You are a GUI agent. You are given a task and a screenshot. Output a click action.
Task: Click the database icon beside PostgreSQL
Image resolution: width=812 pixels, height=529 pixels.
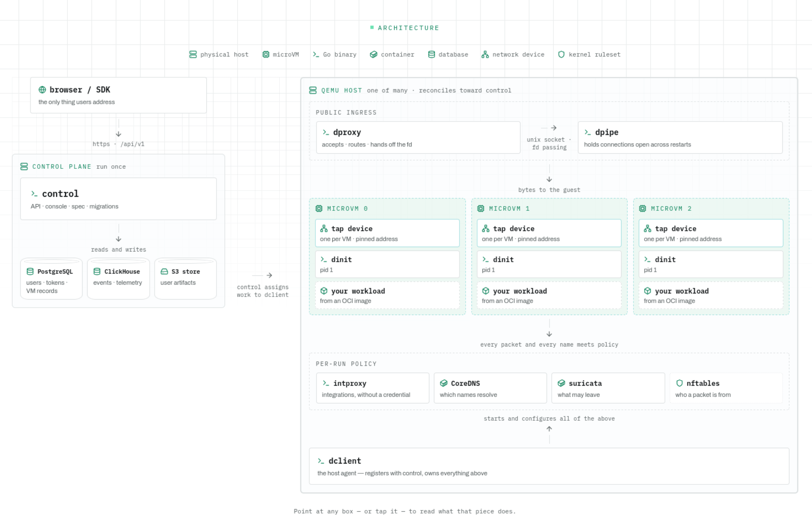[x=30, y=271]
